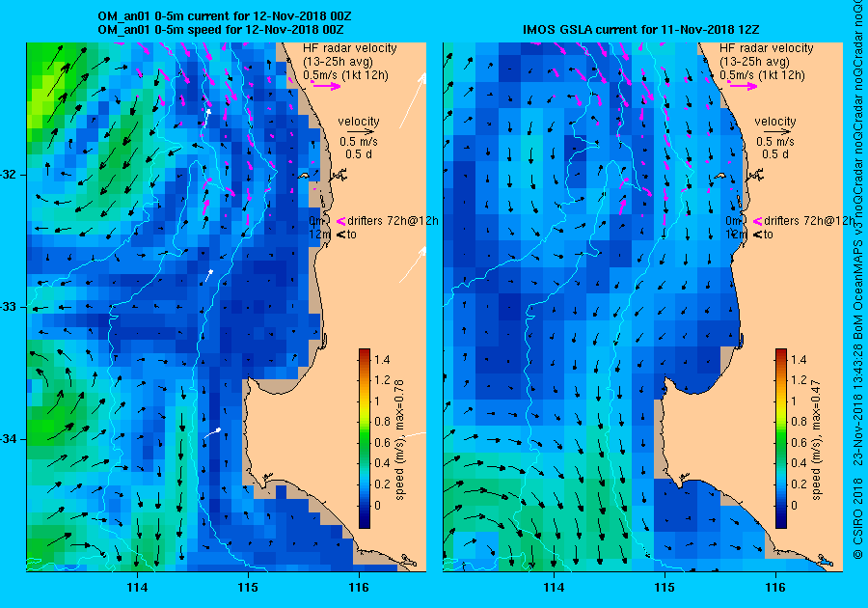Screen dimensions: 868x608
Task: Click '0.5m/s (1kt 12h)' text in left map
Action: click(345, 74)
